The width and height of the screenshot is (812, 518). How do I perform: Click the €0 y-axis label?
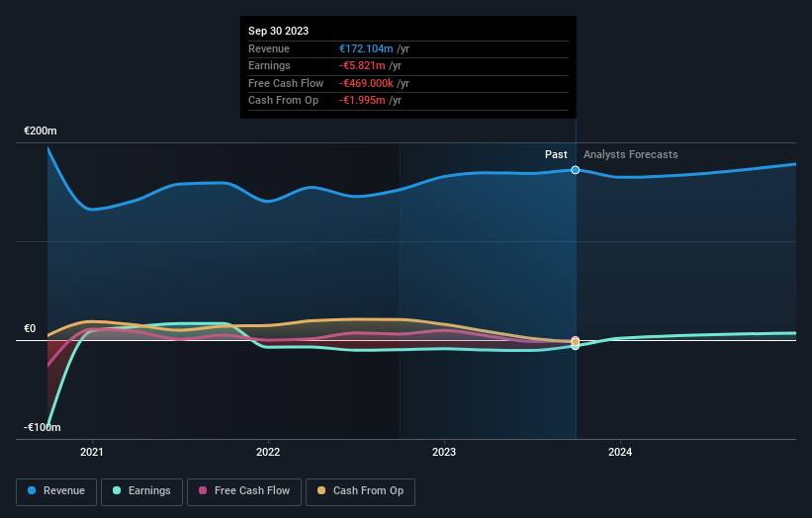[x=30, y=328]
